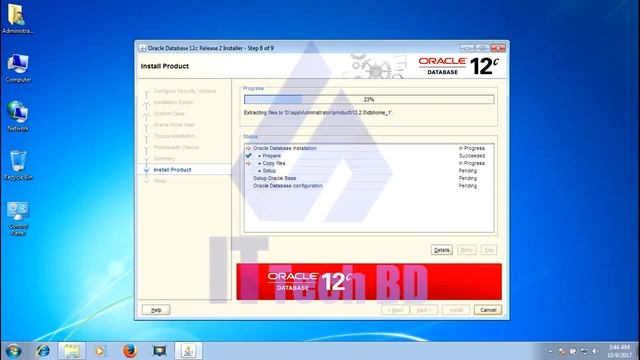This screenshot has width=640, height=360.
Task: Launch Internet Explorer from the taskbar
Action: point(43,351)
